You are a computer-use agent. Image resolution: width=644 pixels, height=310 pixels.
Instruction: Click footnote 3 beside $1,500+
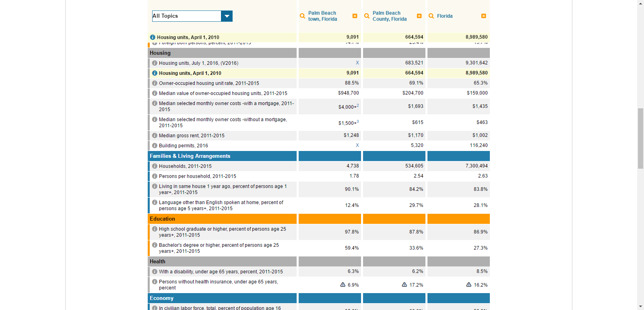coord(358,122)
